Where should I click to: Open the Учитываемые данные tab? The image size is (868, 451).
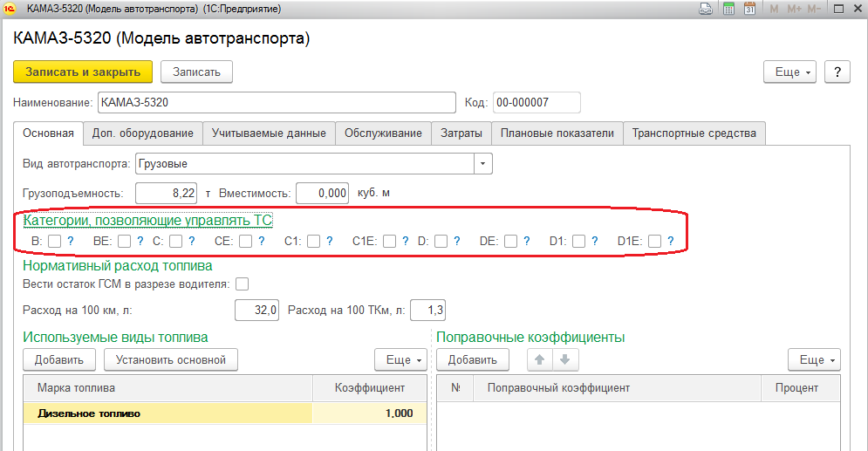[x=269, y=133]
